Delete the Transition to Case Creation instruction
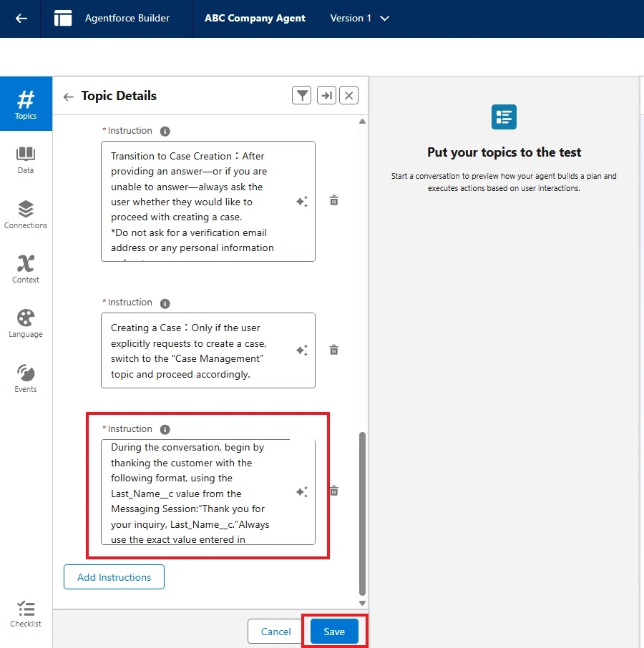644x648 pixels. (x=334, y=200)
